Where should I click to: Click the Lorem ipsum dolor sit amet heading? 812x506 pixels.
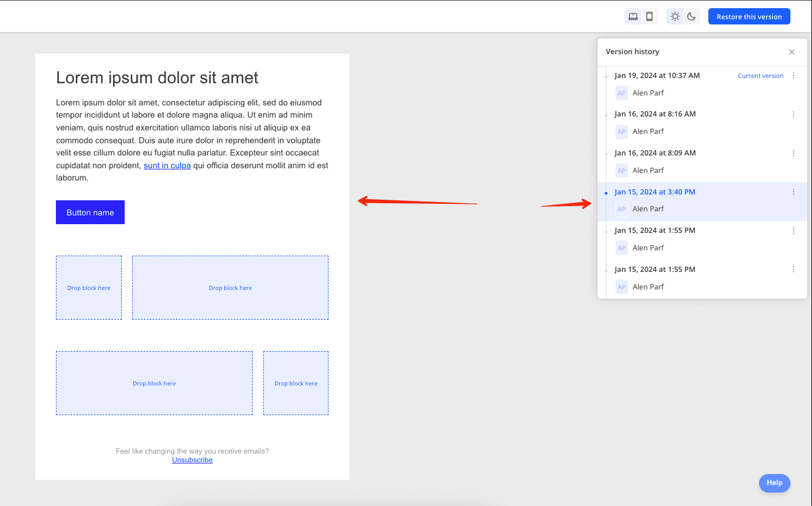pyautogui.click(x=157, y=78)
